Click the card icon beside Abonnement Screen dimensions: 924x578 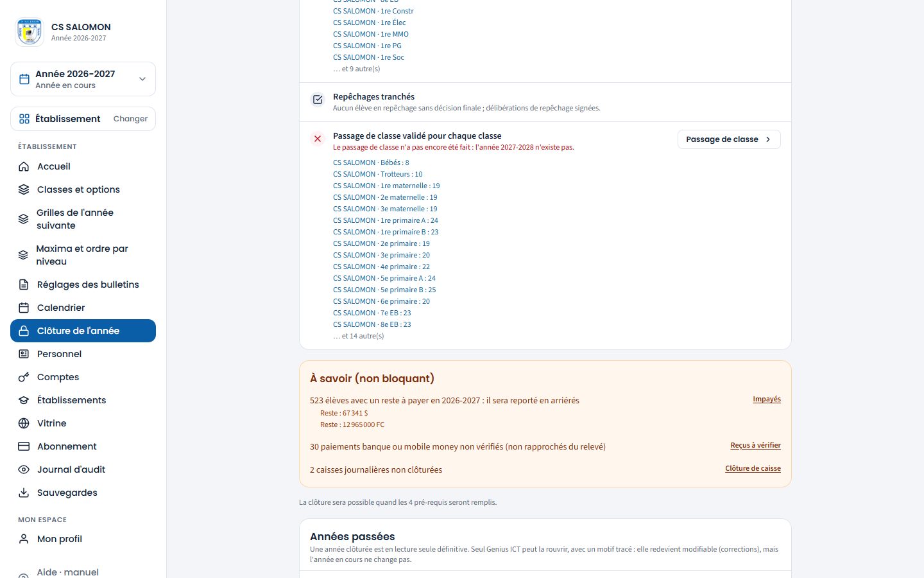coord(24,446)
